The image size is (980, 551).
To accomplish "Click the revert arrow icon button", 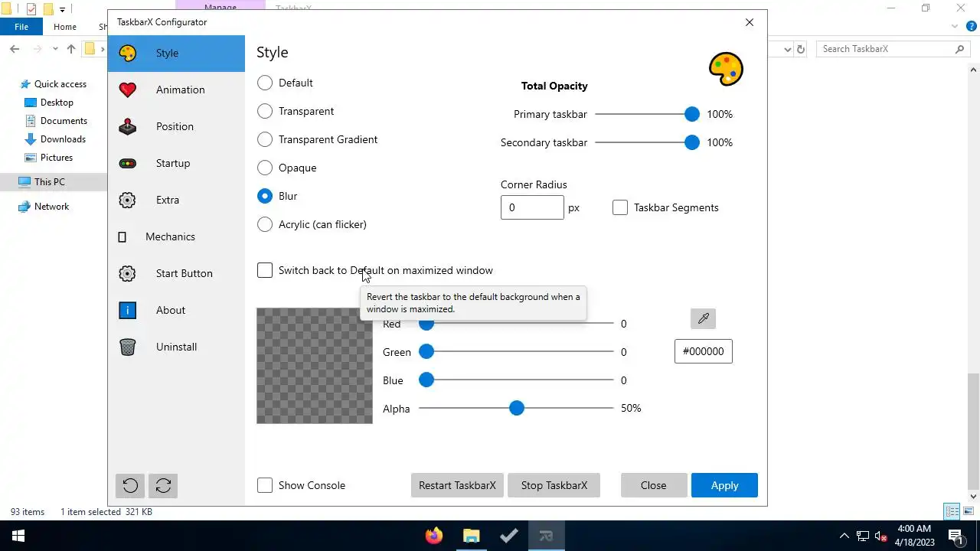I will tap(130, 485).
